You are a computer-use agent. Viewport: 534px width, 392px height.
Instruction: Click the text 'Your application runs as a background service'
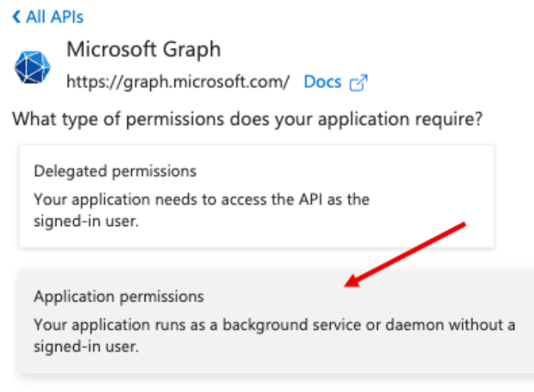[x=197, y=325]
